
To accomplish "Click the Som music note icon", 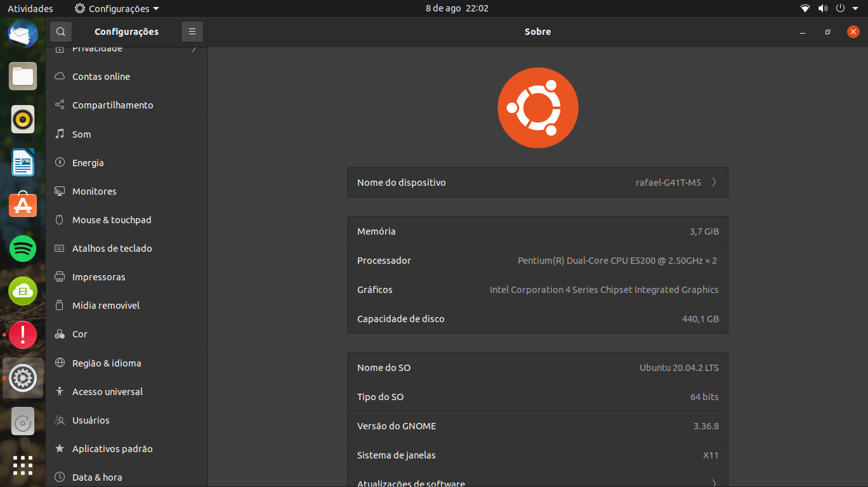I will point(60,134).
